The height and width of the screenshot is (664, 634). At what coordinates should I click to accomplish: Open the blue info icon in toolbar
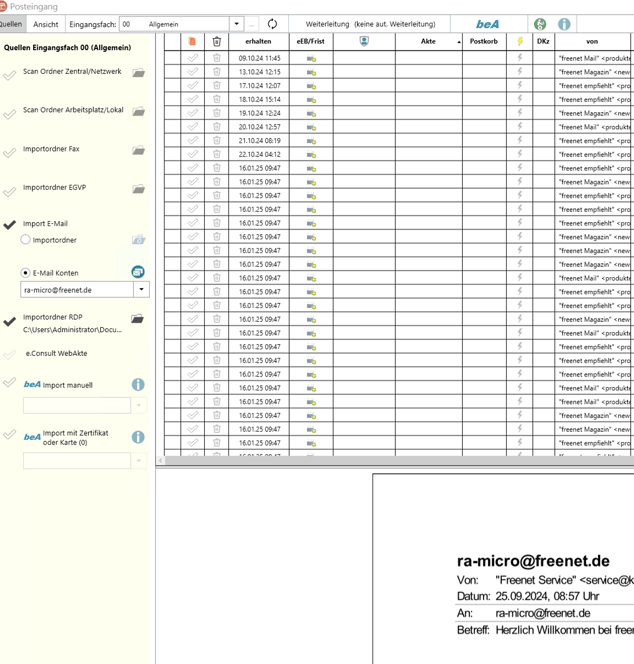coord(564,24)
